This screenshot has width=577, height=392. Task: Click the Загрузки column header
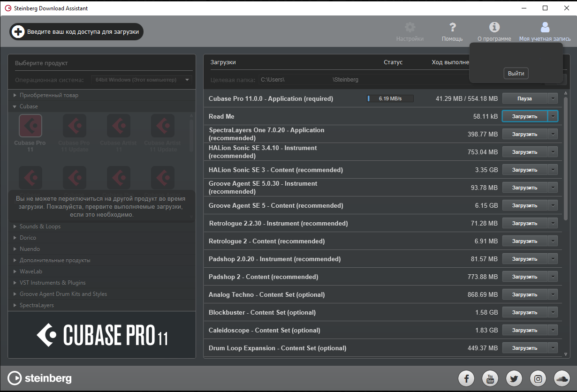pos(223,62)
